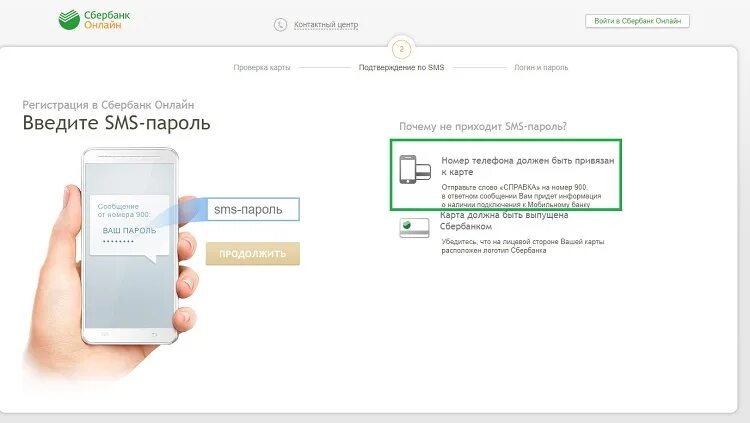Click the Почему не приходит SMS-пароль? heading
750x423 pixels.
[483, 126]
